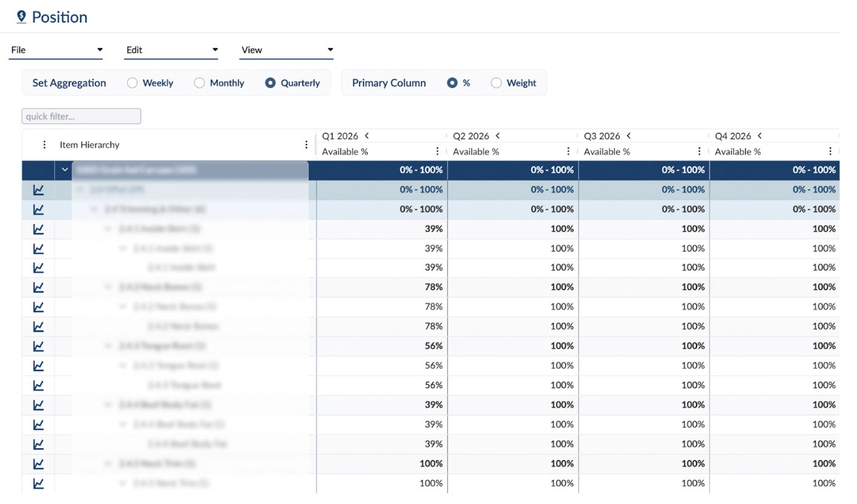Click the Position pin icon in header

(21, 17)
